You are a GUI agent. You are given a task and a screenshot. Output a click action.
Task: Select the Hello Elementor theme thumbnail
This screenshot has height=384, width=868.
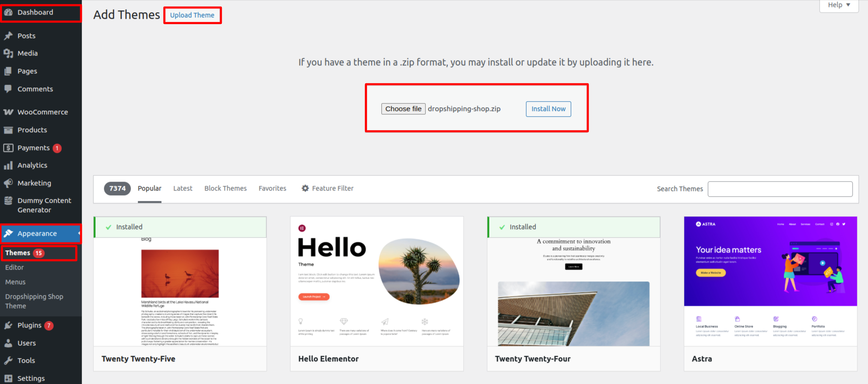377,281
